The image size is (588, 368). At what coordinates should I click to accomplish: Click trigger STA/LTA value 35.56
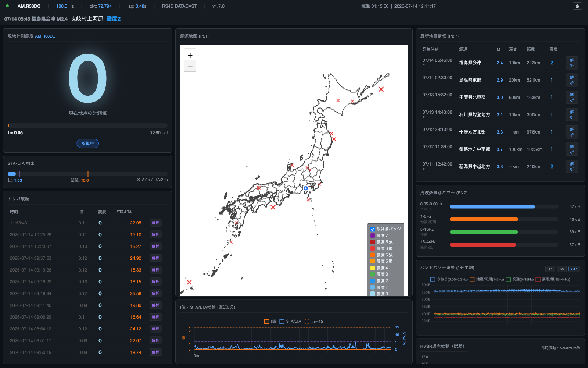tap(136, 294)
